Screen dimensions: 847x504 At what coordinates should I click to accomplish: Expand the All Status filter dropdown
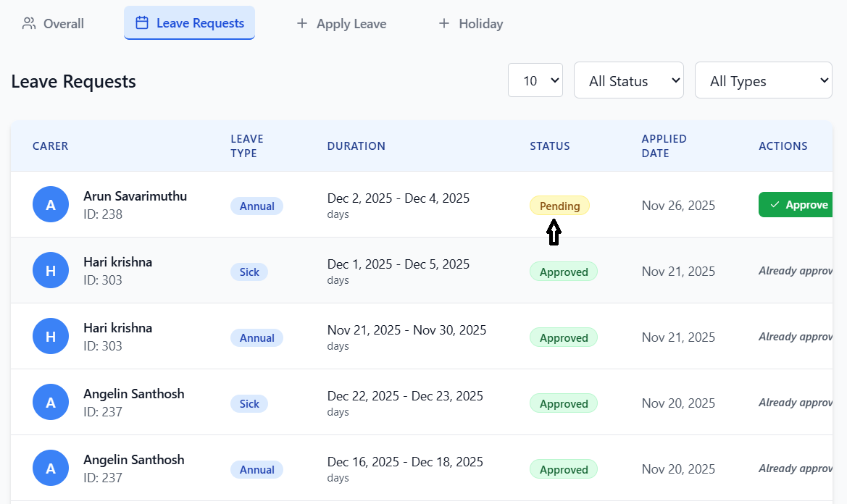(628, 80)
